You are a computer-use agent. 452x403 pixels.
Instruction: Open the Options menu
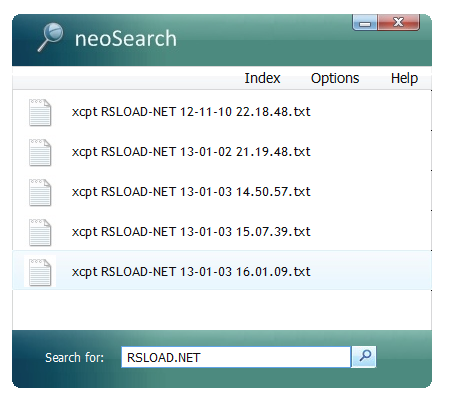coord(335,79)
